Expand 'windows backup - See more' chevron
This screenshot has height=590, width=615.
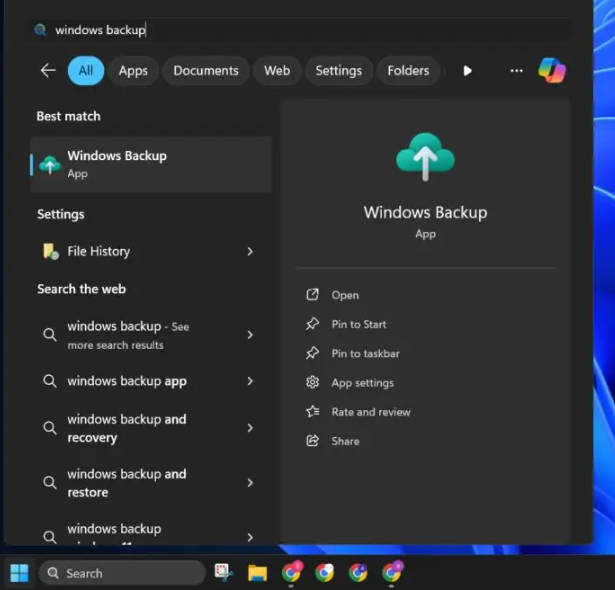(250, 335)
